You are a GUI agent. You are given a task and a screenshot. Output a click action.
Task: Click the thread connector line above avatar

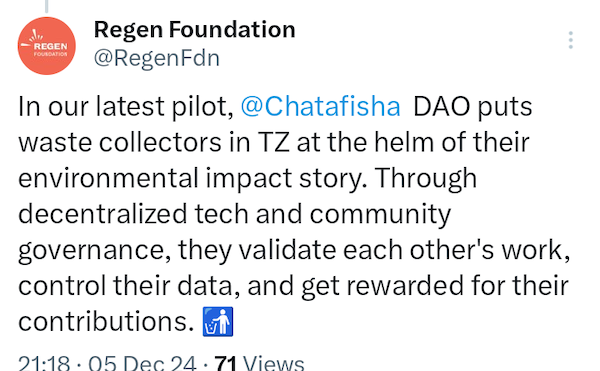[x=47, y=6]
